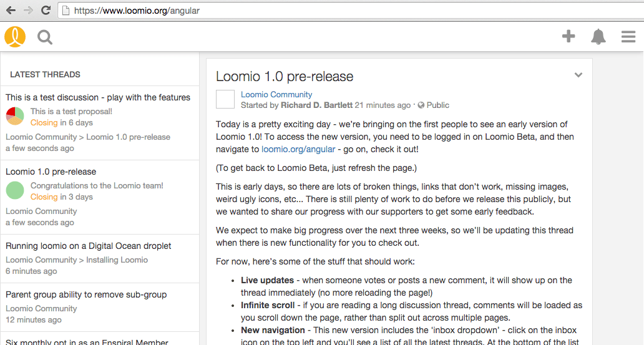Click the plus icon to start new
Viewport: 644px width, 345px height.
coord(568,36)
